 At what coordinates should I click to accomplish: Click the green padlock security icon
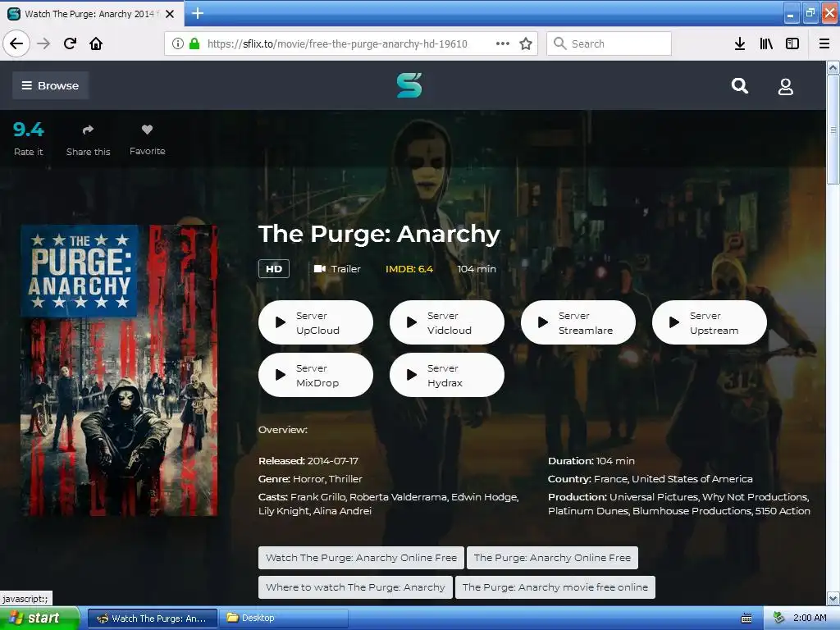pos(194,43)
